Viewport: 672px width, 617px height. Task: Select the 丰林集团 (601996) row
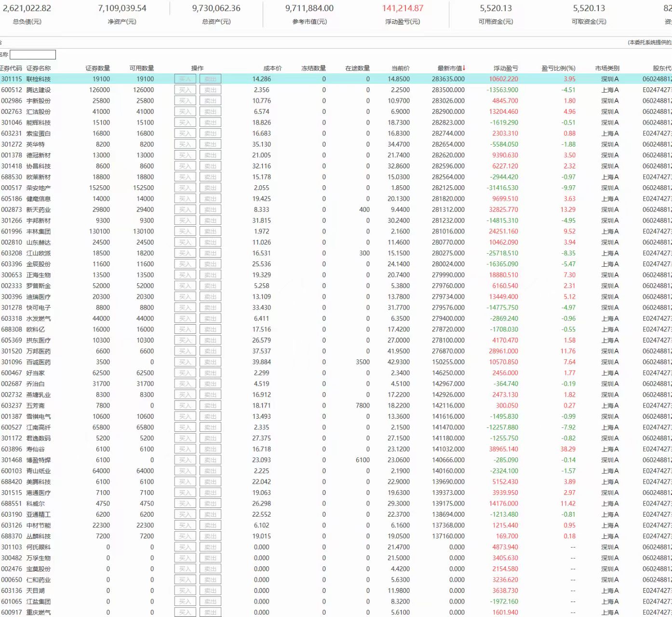click(x=39, y=232)
